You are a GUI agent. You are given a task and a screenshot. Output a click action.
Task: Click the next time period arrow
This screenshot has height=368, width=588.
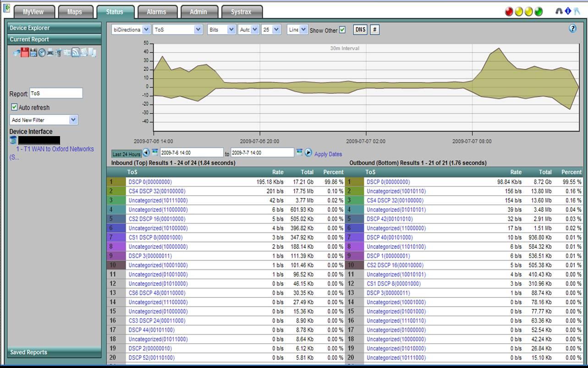(x=308, y=153)
